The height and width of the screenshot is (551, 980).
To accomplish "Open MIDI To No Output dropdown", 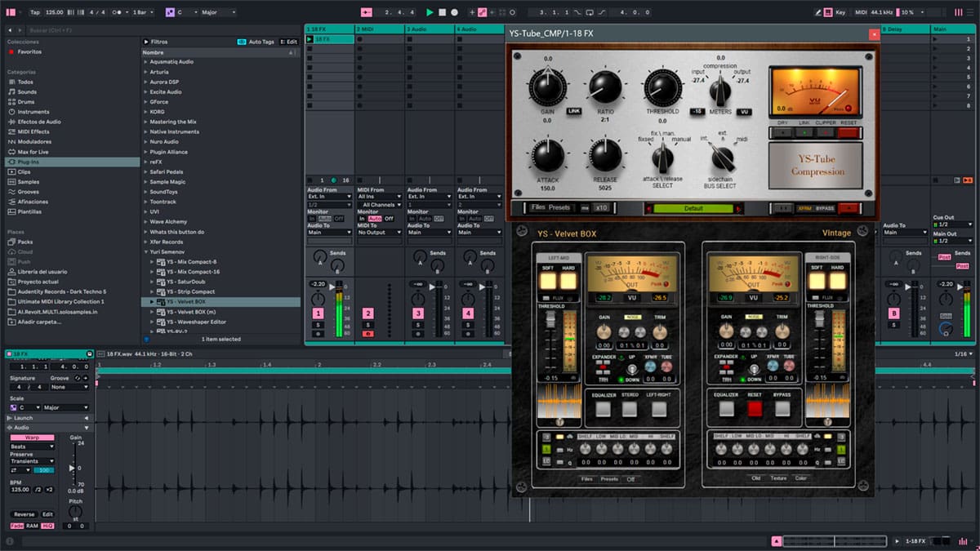I will 380,233.
